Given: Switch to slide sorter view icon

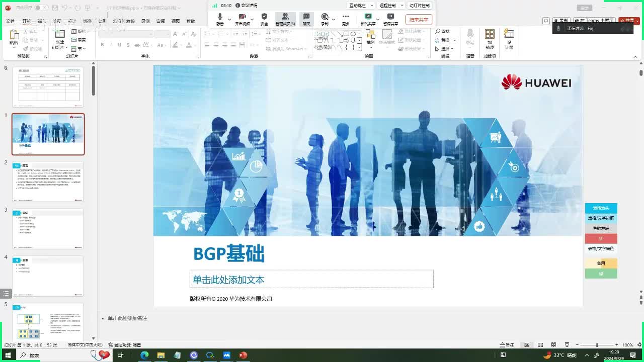Looking at the screenshot, I should 540,345.
